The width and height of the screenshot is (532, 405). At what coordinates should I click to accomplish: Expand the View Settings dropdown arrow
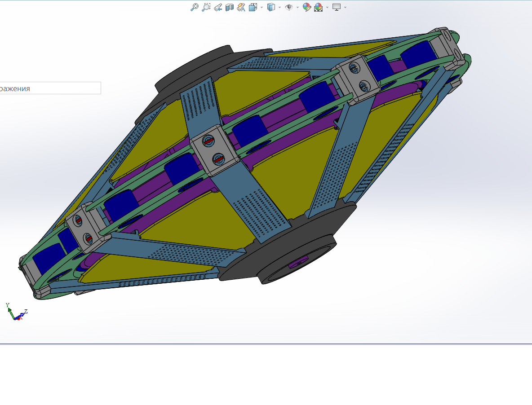[x=345, y=7]
